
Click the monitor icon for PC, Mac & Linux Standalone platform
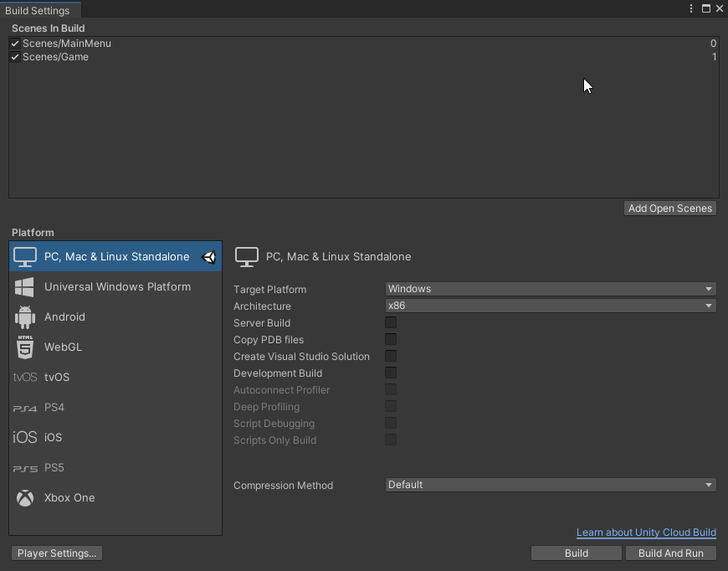25,257
